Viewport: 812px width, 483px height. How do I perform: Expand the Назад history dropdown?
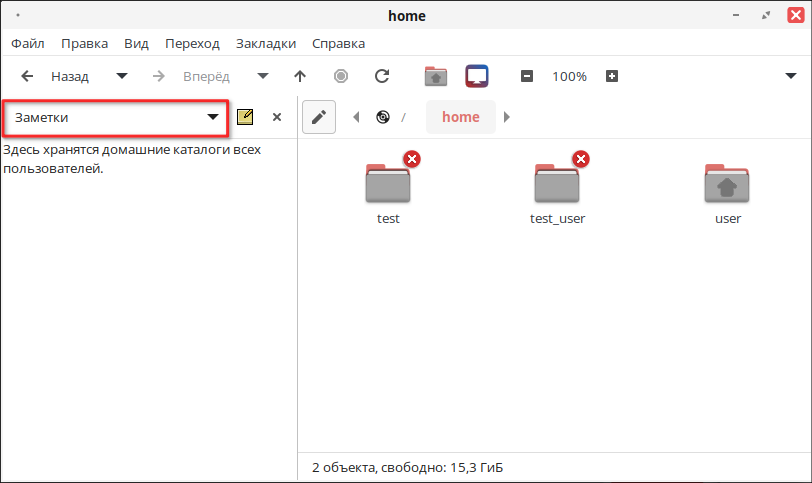[122, 76]
